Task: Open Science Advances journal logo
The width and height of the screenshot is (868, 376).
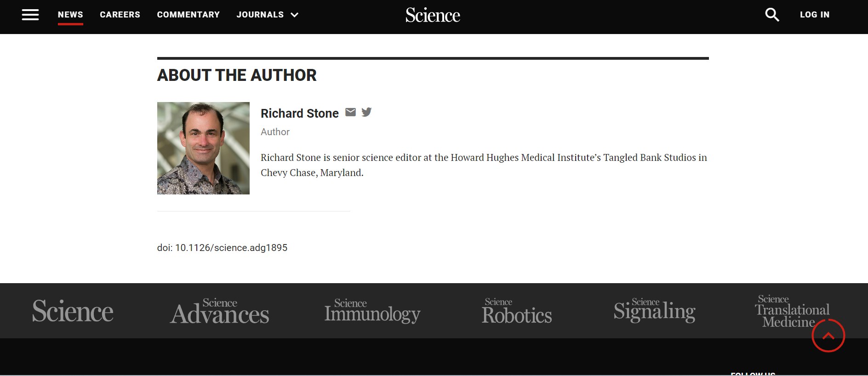Action: (x=220, y=311)
